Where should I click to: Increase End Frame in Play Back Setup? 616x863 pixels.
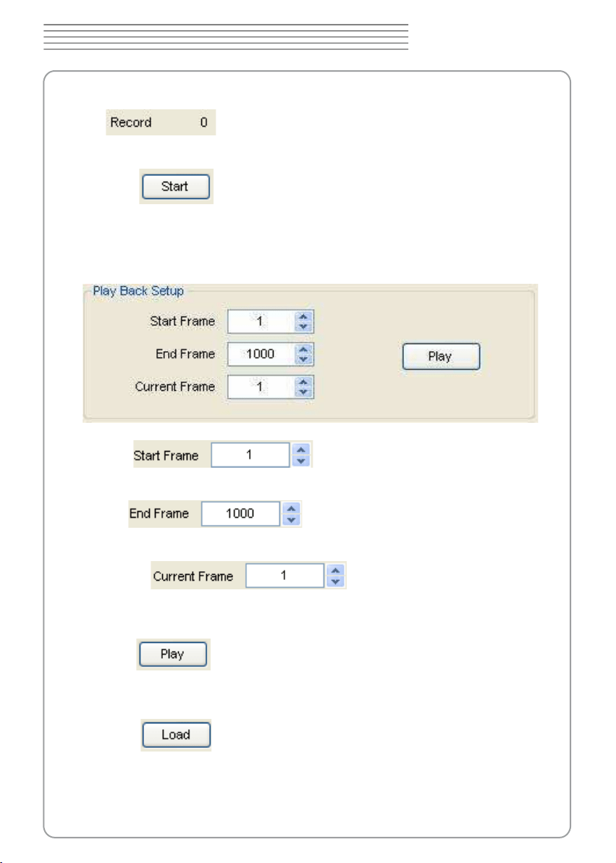pyautogui.click(x=303, y=350)
